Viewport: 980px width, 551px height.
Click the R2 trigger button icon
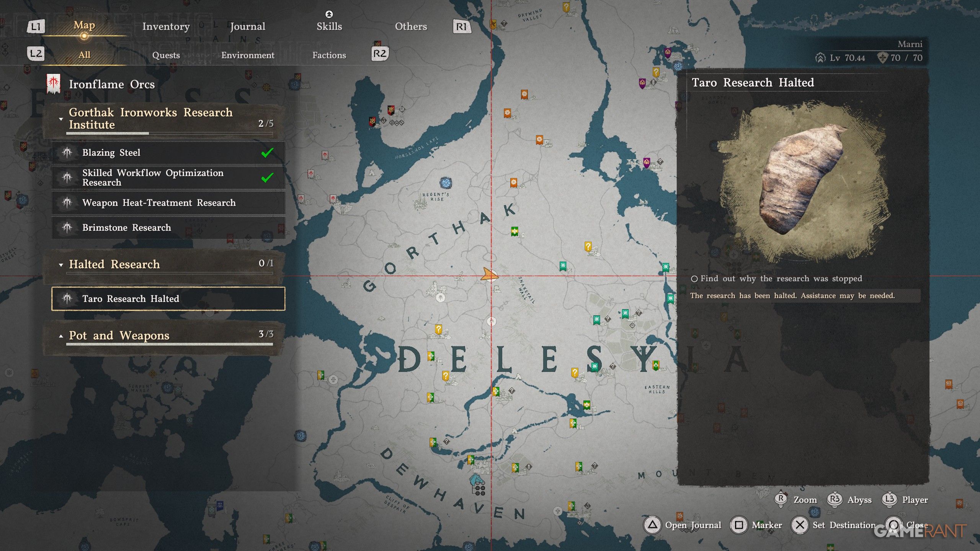(379, 54)
